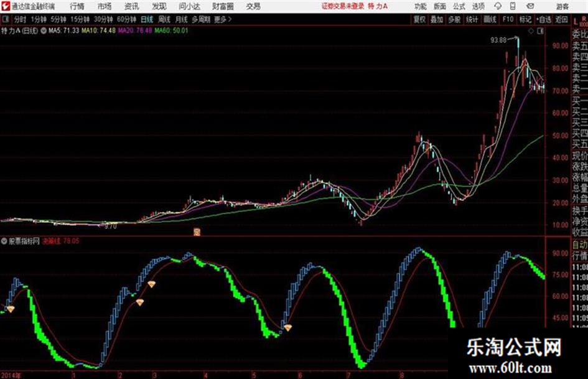Click the TDX red logo icon

[5, 6]
